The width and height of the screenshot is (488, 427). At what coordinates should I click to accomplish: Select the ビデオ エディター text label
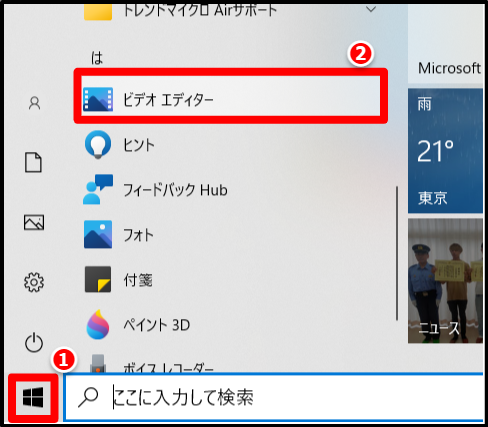(168, 99)
